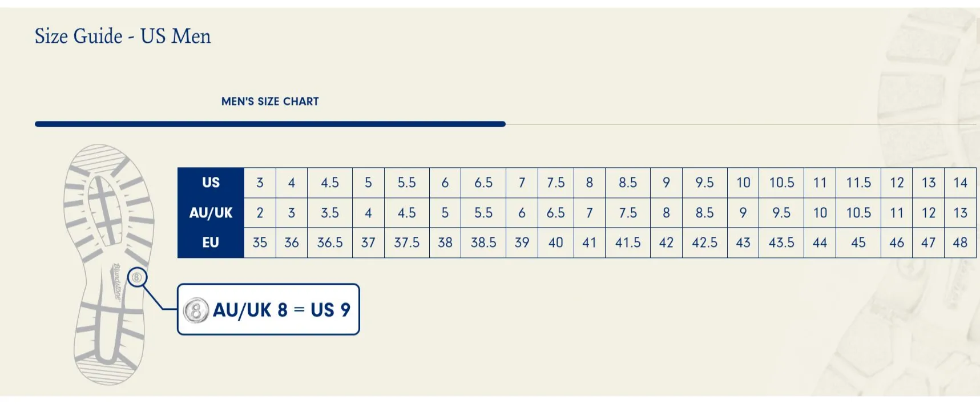Choose EU size 41.5 cell
This screenshot has height=420, width=980.
coord(628,243)
